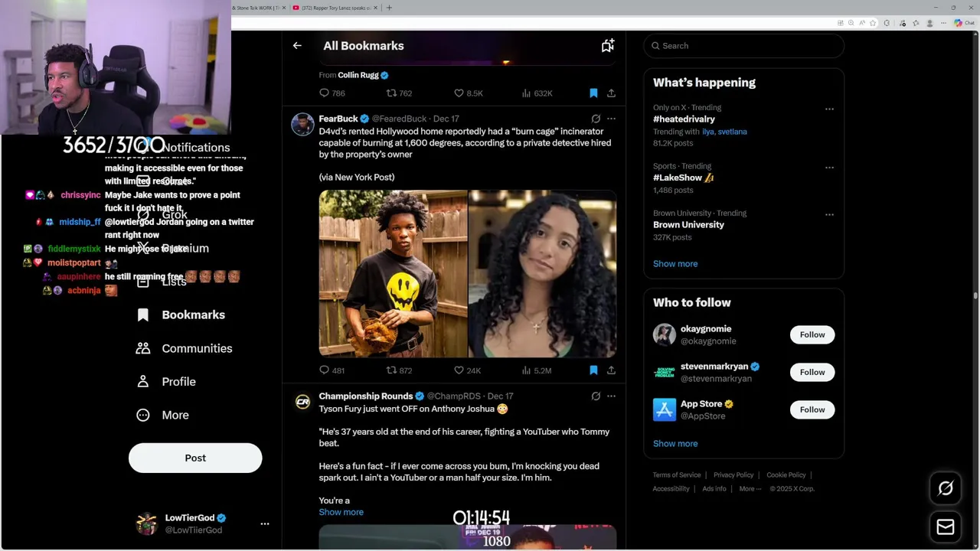Image resolution: width=980 pixels, height=551 pixels.
Task: Open the browser Copilot Chat button
Action: pos(963,23)
